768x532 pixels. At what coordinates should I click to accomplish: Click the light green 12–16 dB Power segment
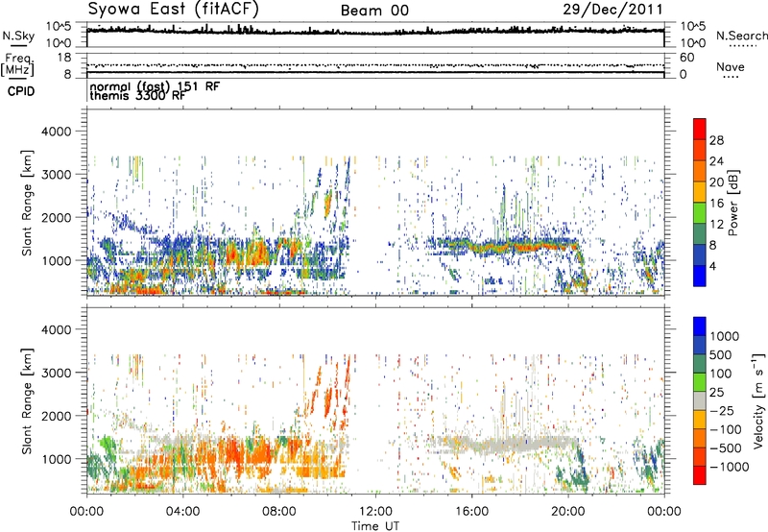(x=700, y=213)
